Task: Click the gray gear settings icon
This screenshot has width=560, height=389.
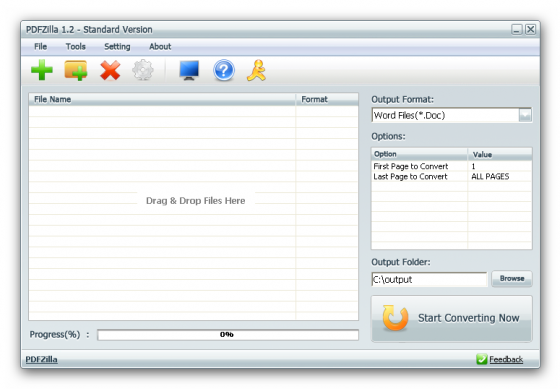Action: (143, 70)
